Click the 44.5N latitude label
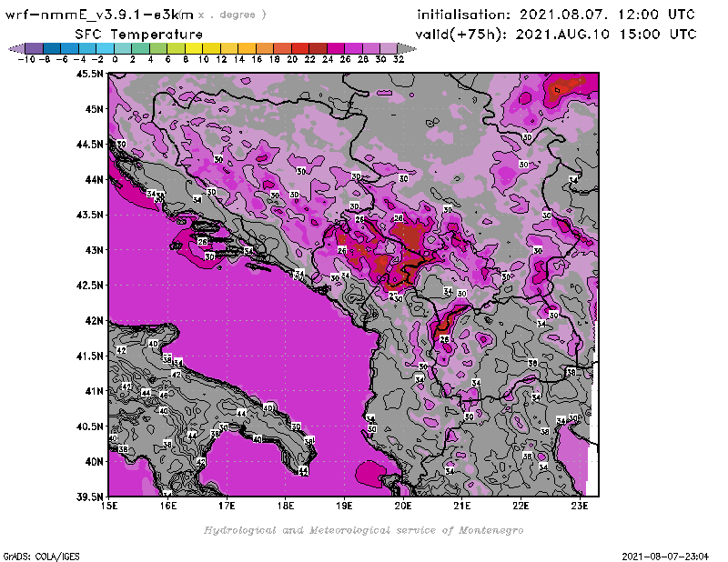The width and height of the screenshot is (728, 562). (x=89, y=145)
